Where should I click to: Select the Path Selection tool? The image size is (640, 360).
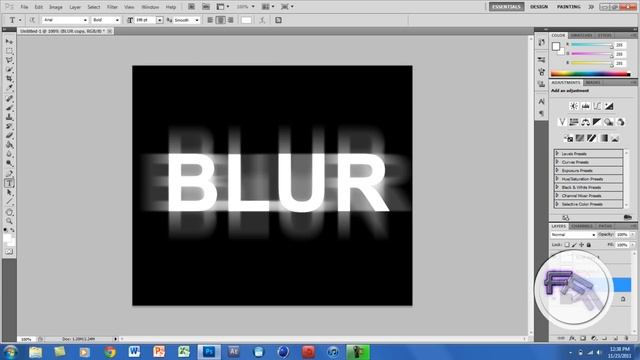point(9,192)
